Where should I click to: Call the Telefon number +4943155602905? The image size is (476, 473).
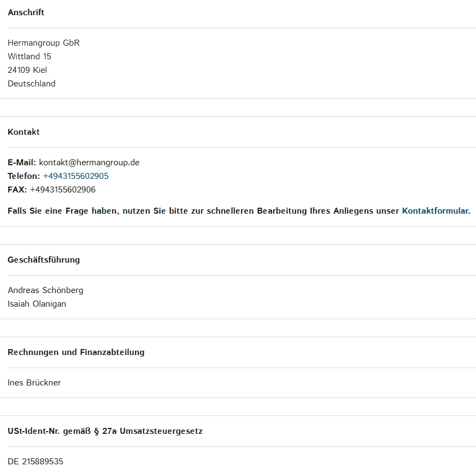(76, 176)
